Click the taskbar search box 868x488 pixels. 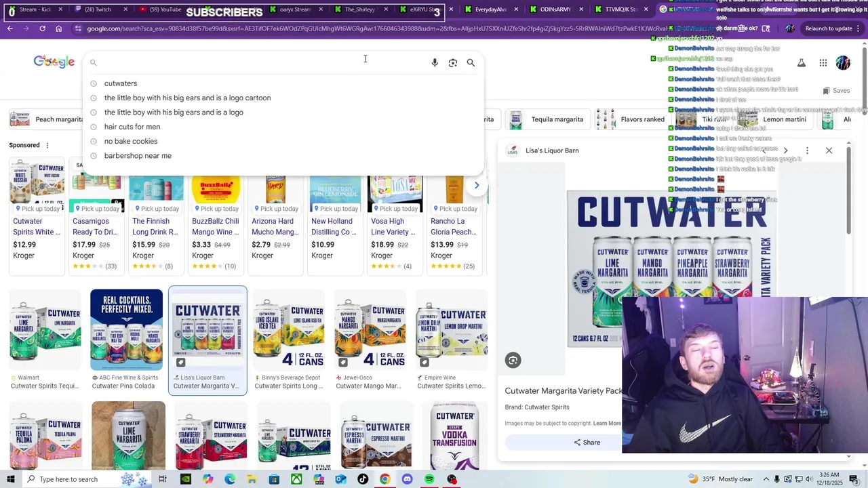[87, 479]
